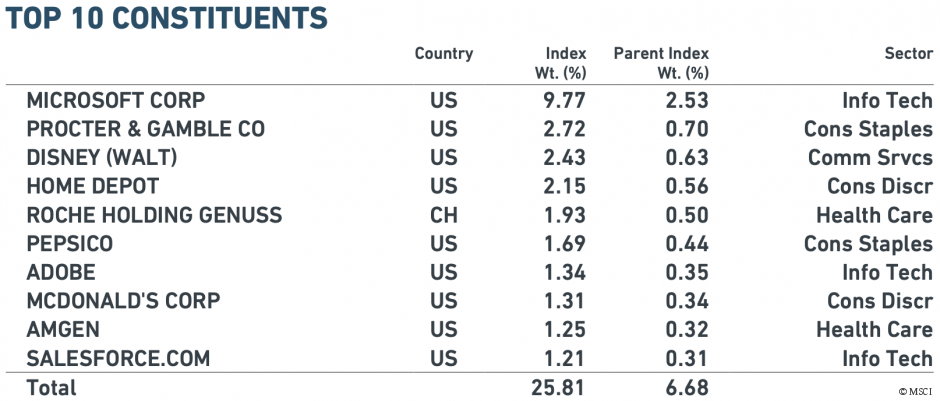Select the MICROSOFT CORP row name
The height and width of the screenshot is (401, 940).
click(x=116, y=101)
